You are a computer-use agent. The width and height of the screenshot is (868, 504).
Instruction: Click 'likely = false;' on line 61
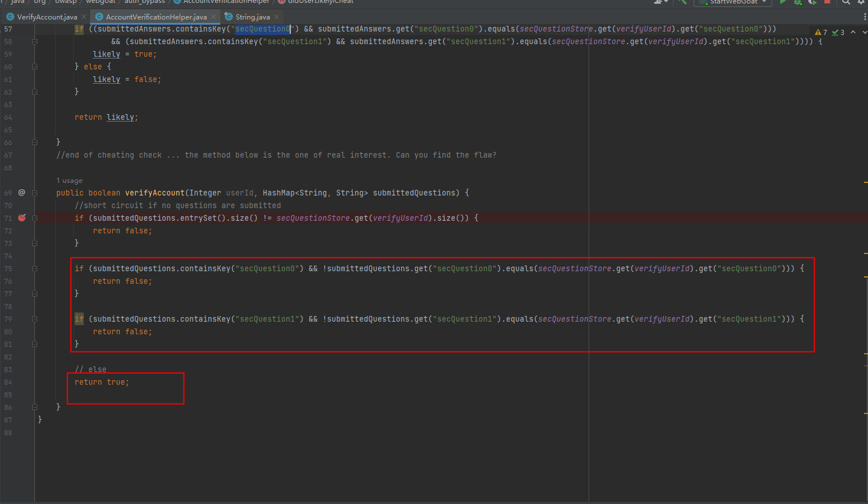127,79
